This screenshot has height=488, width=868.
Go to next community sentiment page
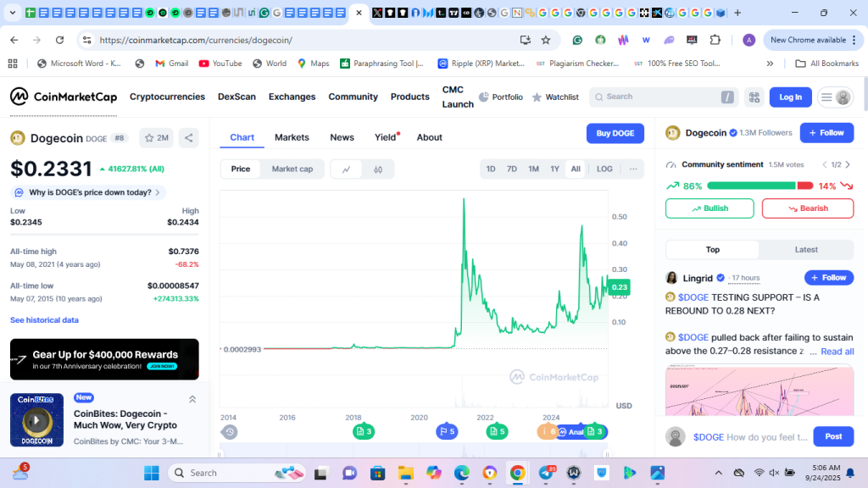(x=848, y=165)
